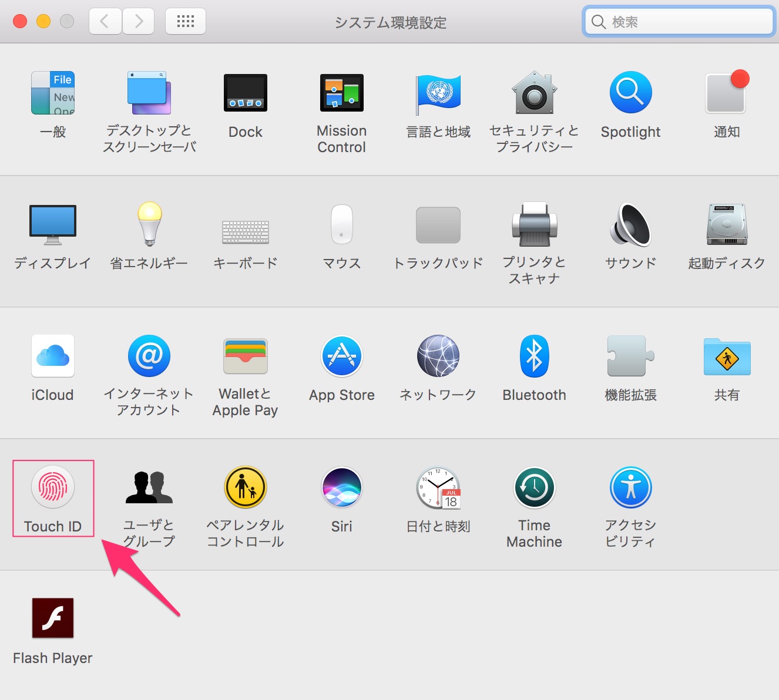Focus the 検索 search field
Image resolution: width=779 pixels, height=700 pixels.
click(x=679, y=22)
